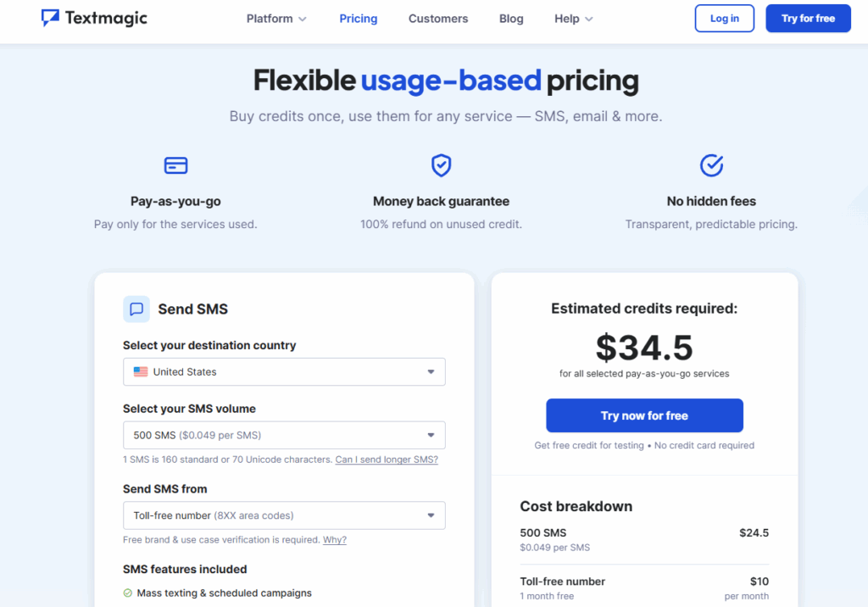Screen dimensions: 868x607
Task: Click the Pay-as-you-go credit card icon
Action: (175, 165)
